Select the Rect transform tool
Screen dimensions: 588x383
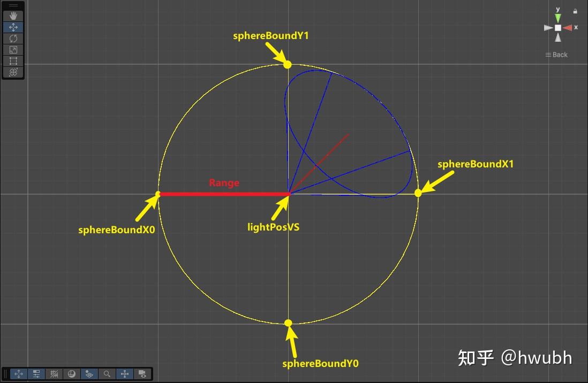click(x=13, y=60)
